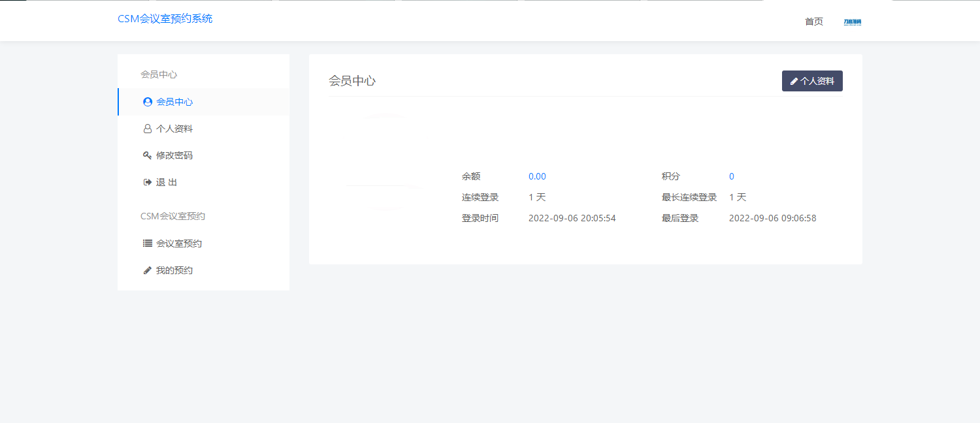Click the sign-out icon next to 退出
980x423 pixels.
pyautogui.click(x=147, y=181)
